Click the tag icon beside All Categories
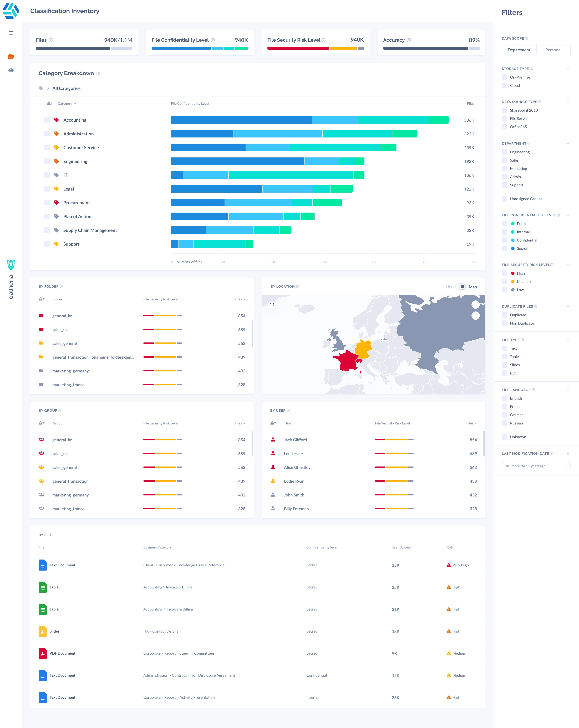 click(41, 88)
